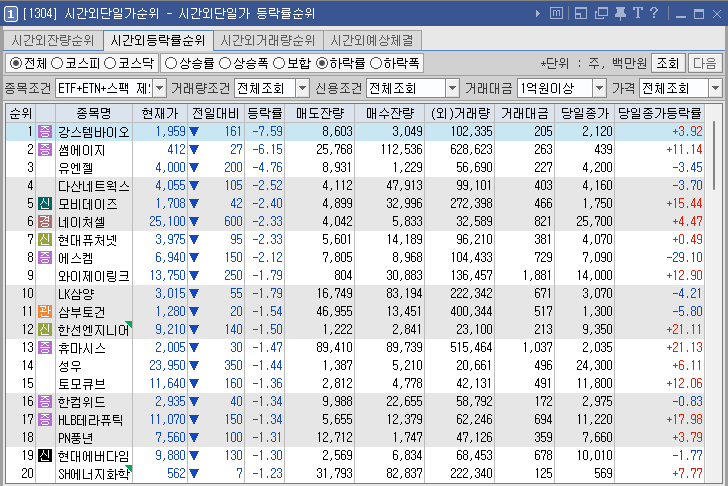Switch to the 시간외잔량순위 tab
The image size is (728, 486).
[x=53, y=40]
